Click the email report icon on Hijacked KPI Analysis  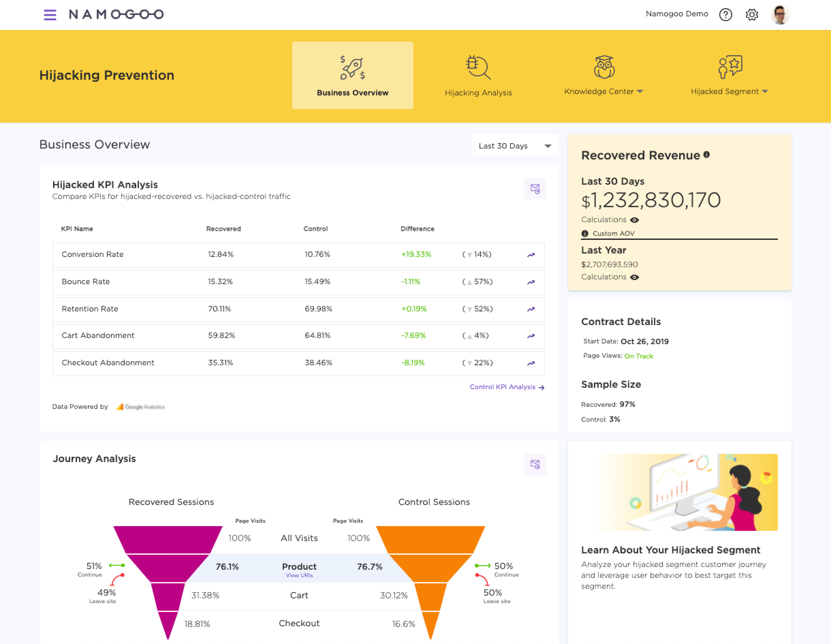tap(535, 189)
